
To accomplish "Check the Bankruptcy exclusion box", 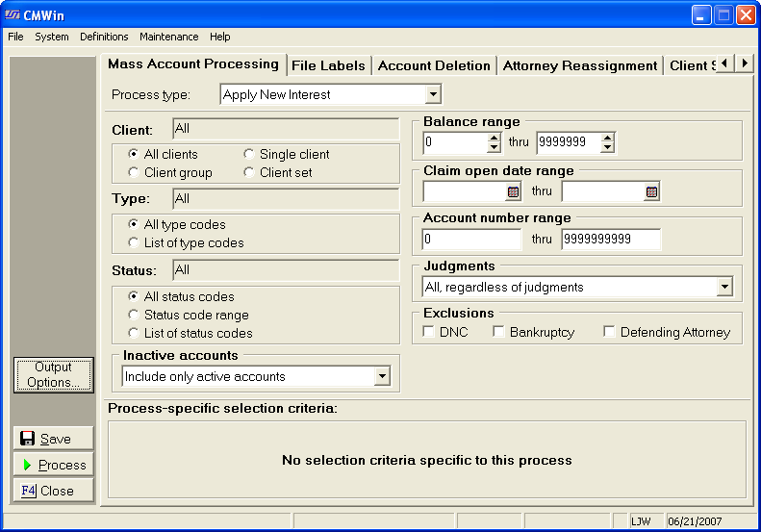I will click(498, 332).
